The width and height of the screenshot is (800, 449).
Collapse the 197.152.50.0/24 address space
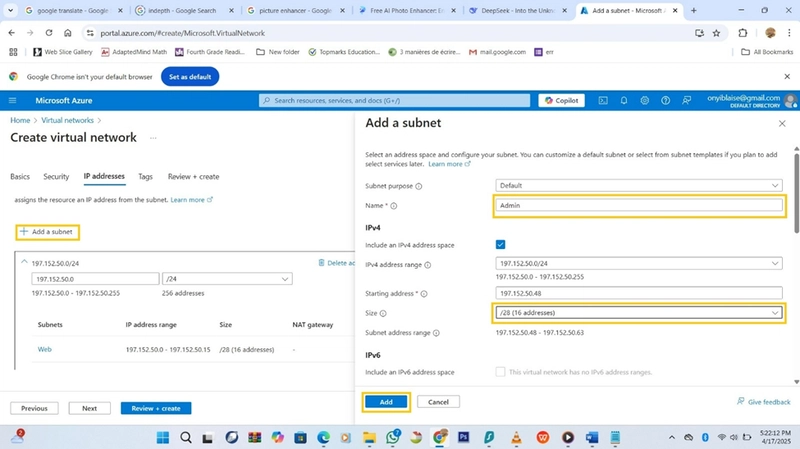point(24,262)
